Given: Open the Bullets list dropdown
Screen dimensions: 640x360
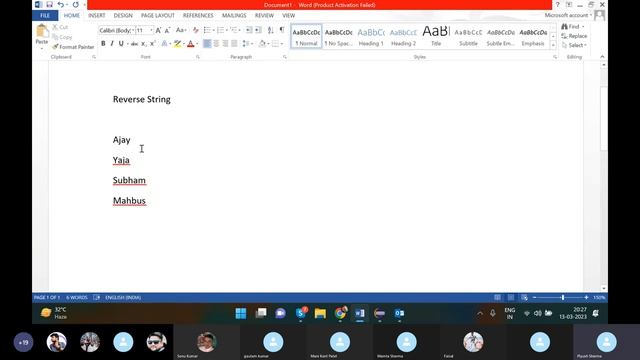Looking at the screenshot, I should coord(213,30).
